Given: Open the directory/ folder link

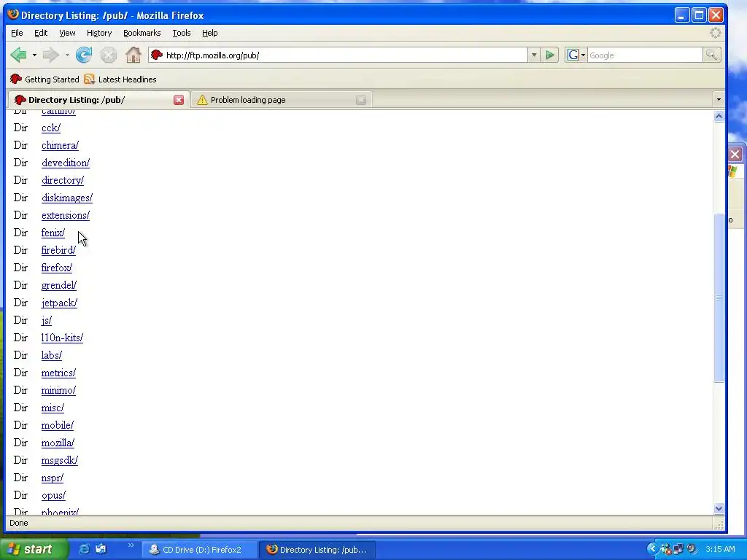Looking at the screenshot, I should (x=63, y=181).
